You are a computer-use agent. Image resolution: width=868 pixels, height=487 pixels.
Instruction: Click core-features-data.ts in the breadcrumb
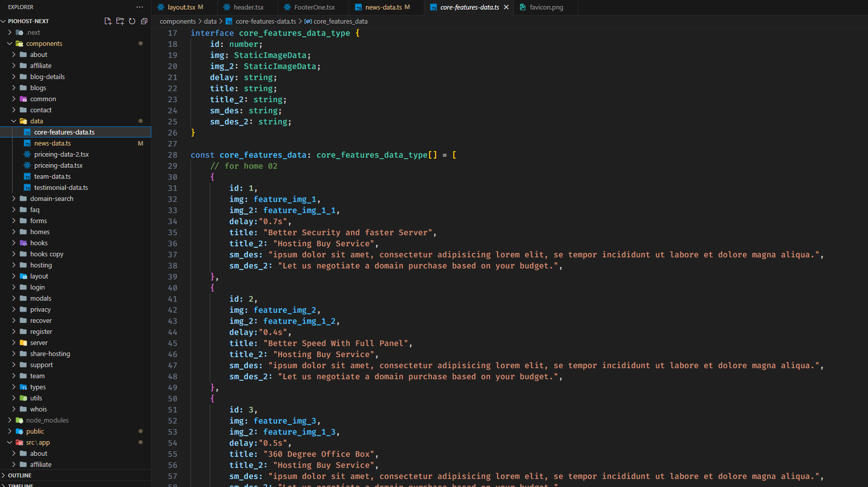pyautogui.click(x=266, y=21)
